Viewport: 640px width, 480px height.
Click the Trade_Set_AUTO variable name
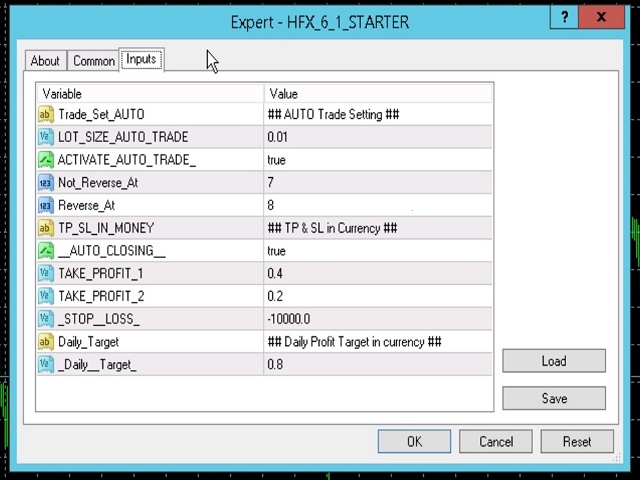pyautogui.click(x=101, y=115)
